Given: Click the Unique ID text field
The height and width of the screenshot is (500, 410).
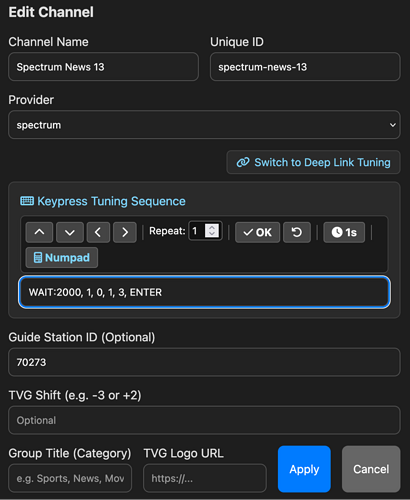Looking at the screenshot, I should click(x=305, y=67).
